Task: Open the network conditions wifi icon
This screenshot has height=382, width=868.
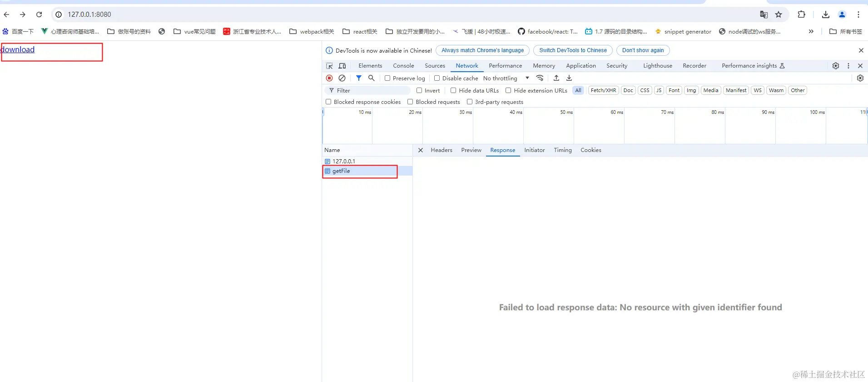Action: pos(540,78)
